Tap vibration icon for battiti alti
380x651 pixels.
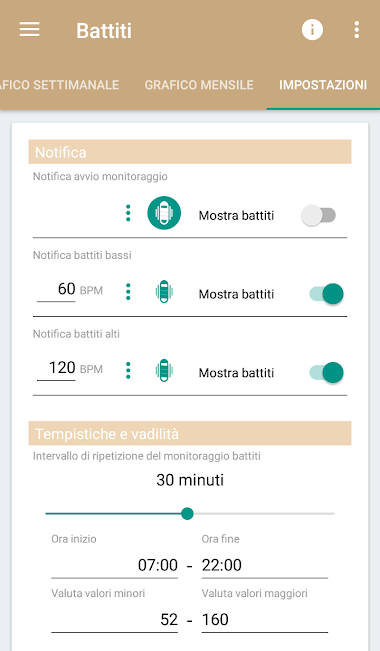[164, 370]
